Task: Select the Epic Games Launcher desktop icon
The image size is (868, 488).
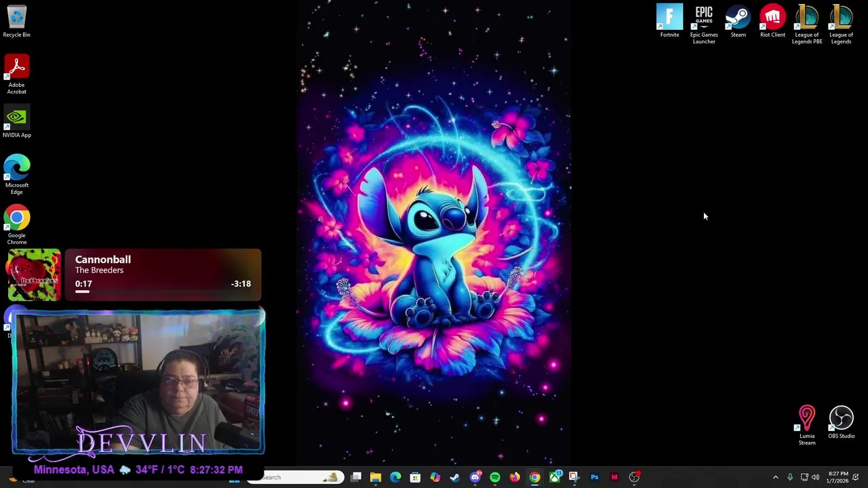Action: [704, 25]
